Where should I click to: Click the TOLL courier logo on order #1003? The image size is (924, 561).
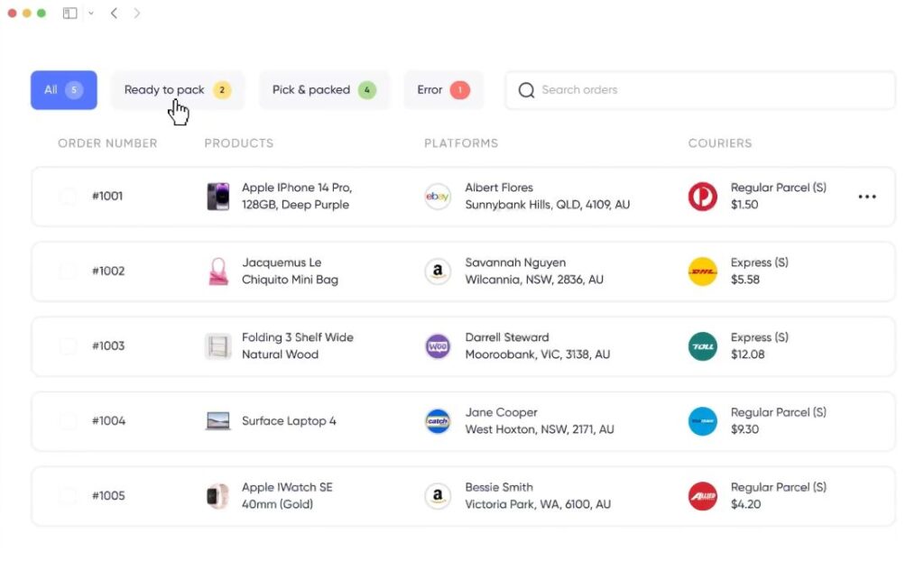click(x=702, y=346)
